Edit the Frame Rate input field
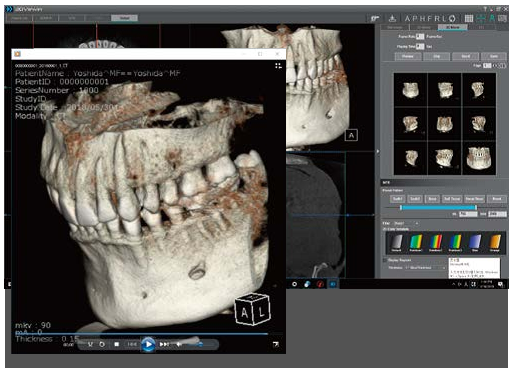Image resolution: width=512 pixels, height=371 pixels. [x=420, y=36]
